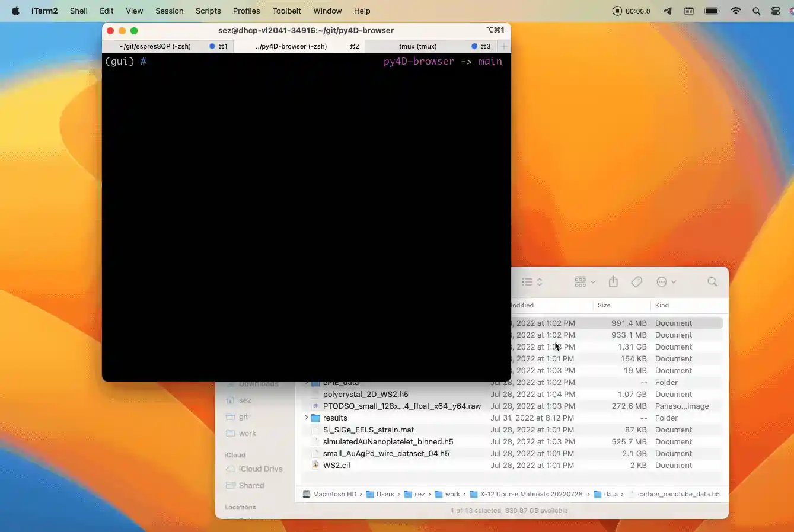
Task: Sort files by Size column
Action: (604, 305)
